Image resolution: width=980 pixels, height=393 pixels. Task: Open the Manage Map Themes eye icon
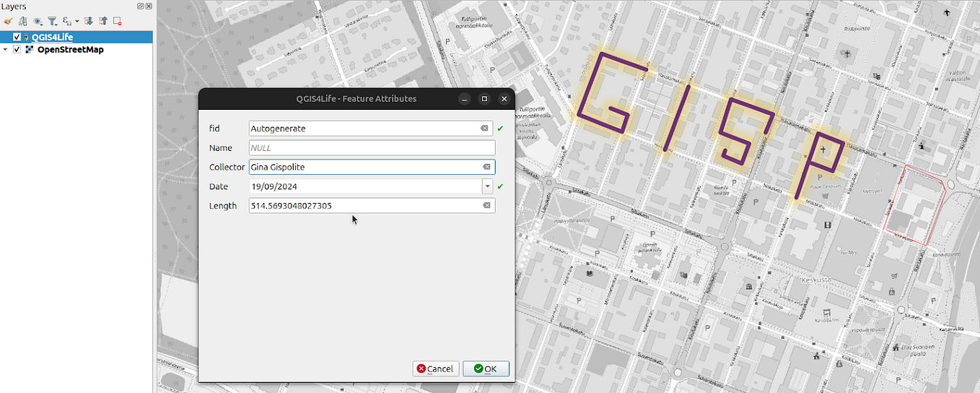click(x=38, y=21)
